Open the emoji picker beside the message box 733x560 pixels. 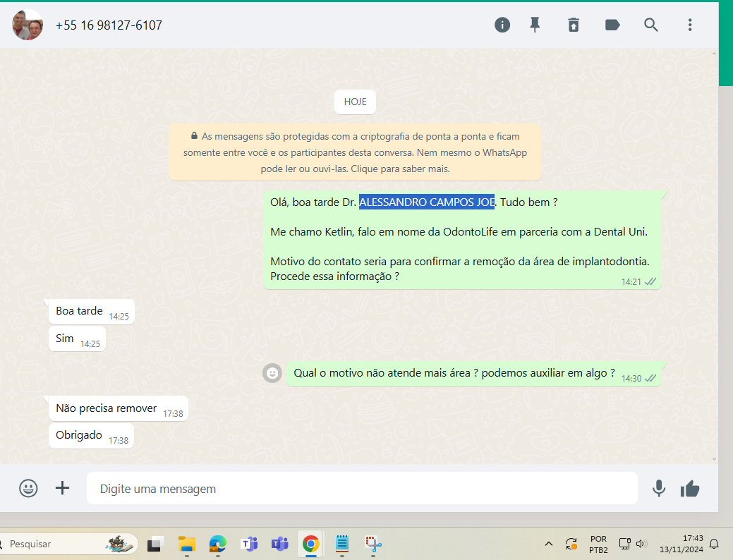(28, 488)
